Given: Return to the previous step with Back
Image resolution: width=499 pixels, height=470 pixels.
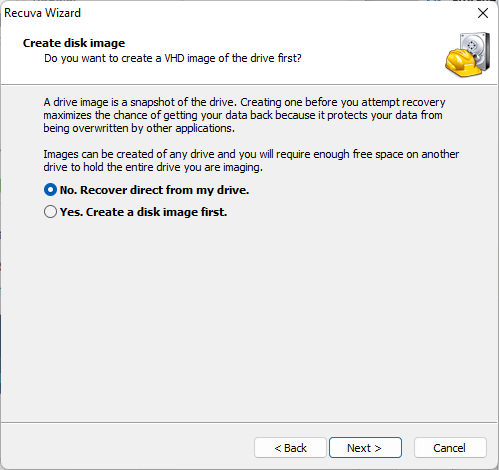Looking at the screenshot, I should [x=290, y=448].
